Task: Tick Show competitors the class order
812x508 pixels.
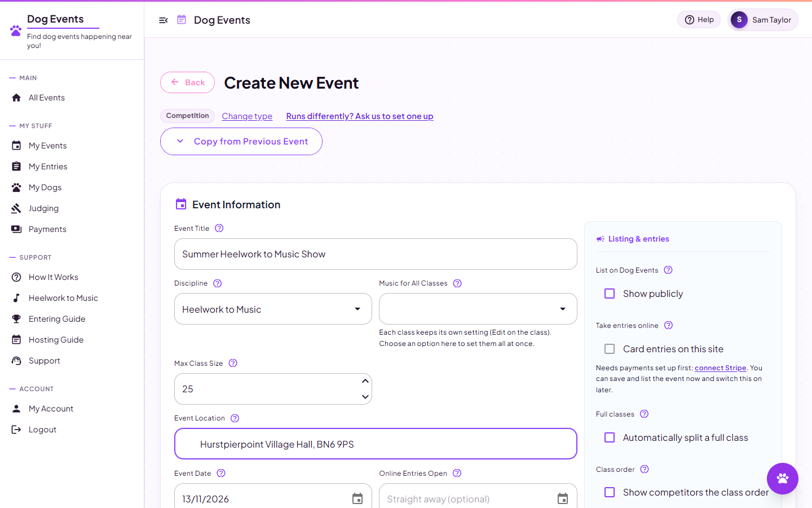Action: coord(610,492)
